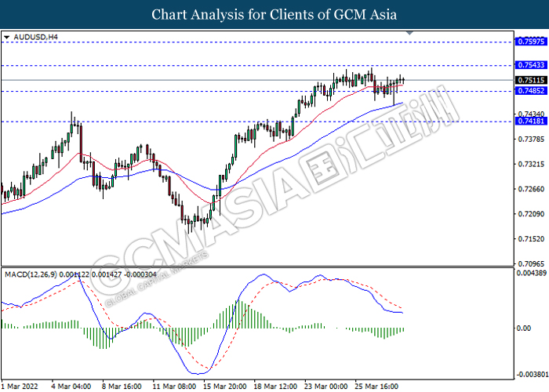
Task: Click the 1 Mar 2022 date label
Action: [x=20, y=387]
